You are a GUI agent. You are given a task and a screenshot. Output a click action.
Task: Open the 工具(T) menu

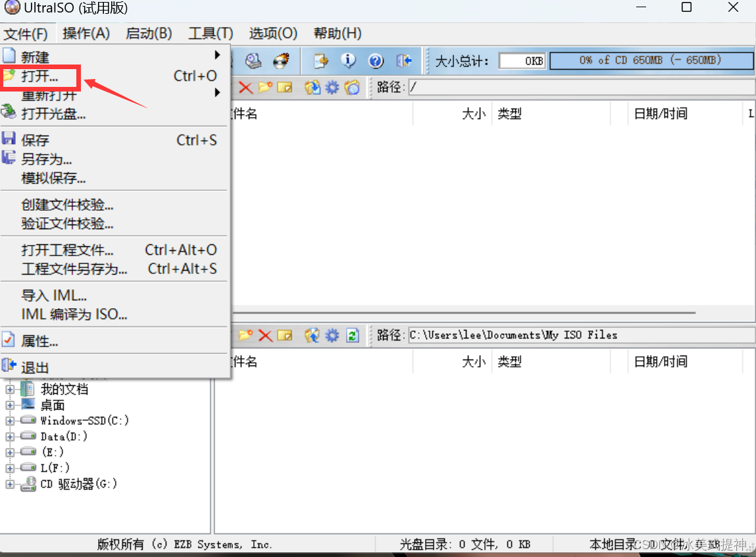[x=211, y=34]
